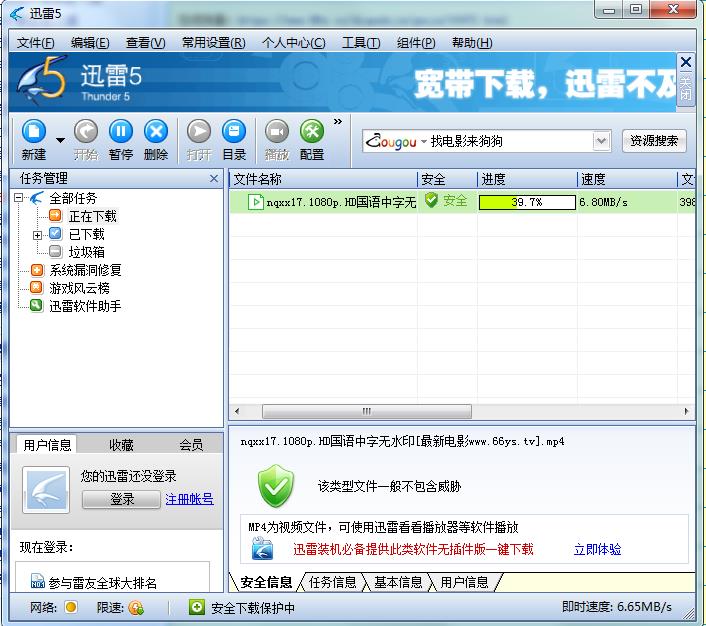Collapse the 全部任务 tree node

click(x=18, y=198)
